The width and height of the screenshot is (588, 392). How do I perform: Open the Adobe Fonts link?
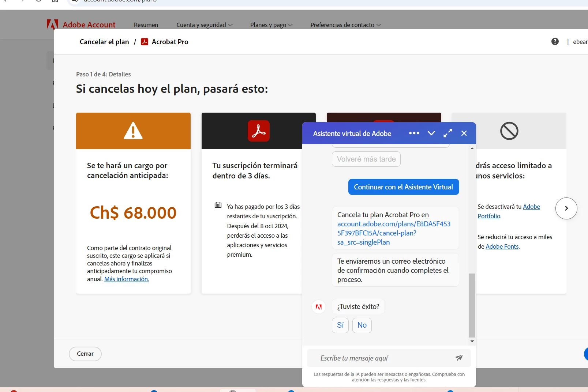(x=502, y=246)
